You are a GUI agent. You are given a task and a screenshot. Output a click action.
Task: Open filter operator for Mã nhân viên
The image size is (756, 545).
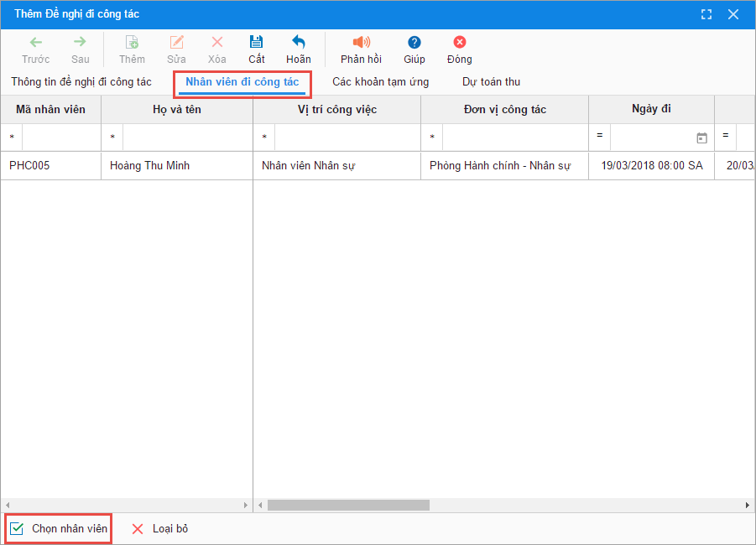pyautogui.click(x=12, y=138)
